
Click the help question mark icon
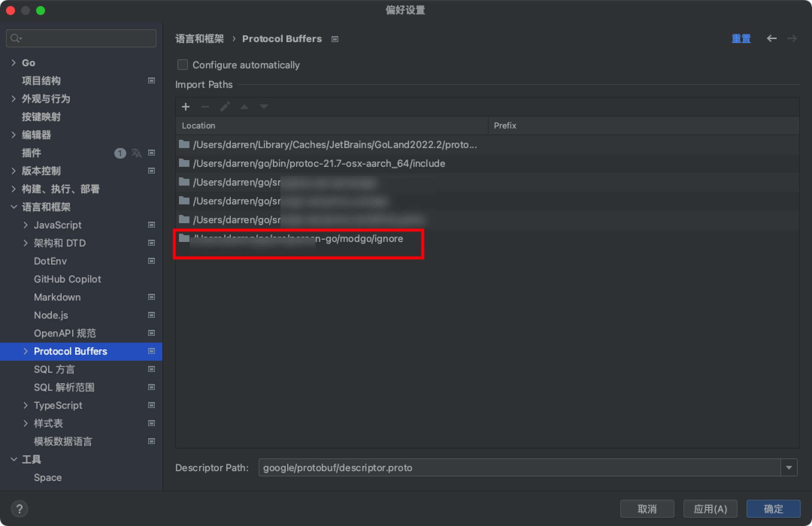20,509
